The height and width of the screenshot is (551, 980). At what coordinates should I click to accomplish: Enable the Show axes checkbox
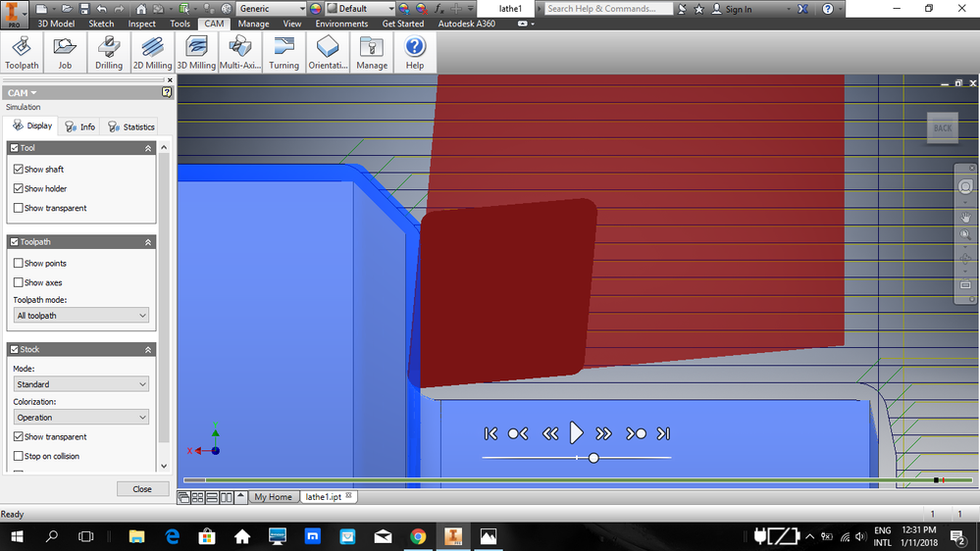(18, 282)
